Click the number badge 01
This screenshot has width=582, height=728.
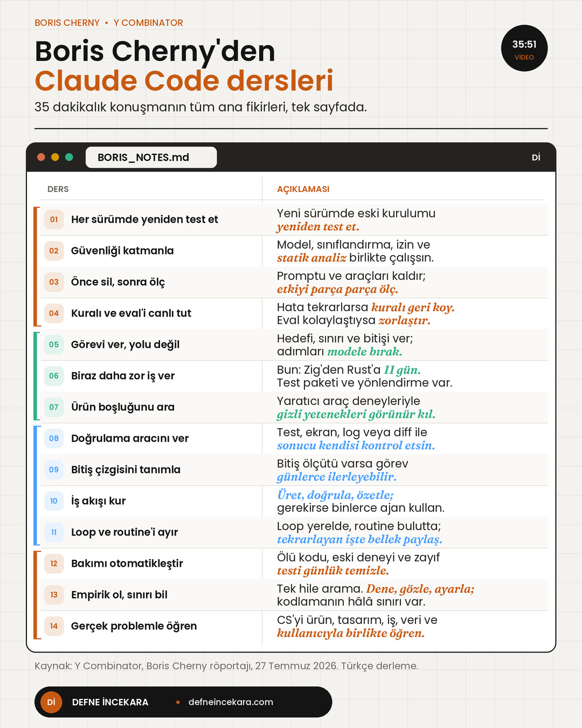pyautogui.click(x=54, y=219)
